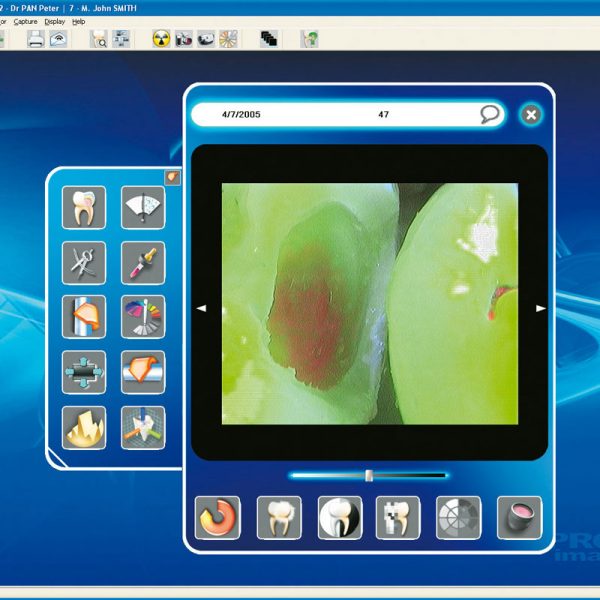This screenshot has width=600, height=600.
Task: Click the printer icon in the toolbar
Action: point(36,39)
